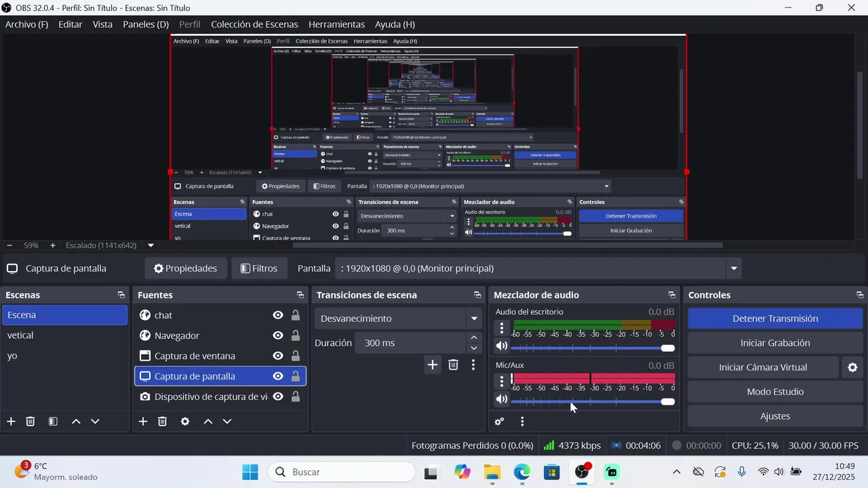Open Audio del escritorio three-dot options
Screen dimensions: 868x488
coord(502,328)
